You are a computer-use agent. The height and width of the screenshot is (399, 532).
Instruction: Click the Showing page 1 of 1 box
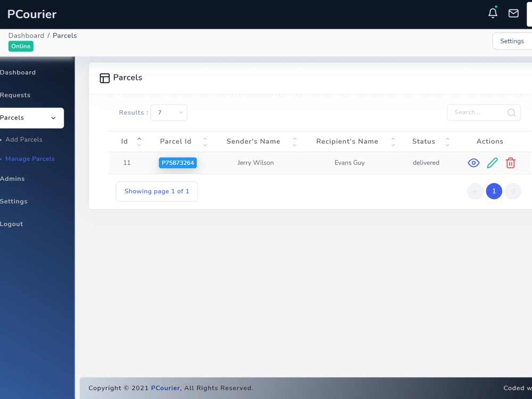pyautogui.click(x=157, y=192)
